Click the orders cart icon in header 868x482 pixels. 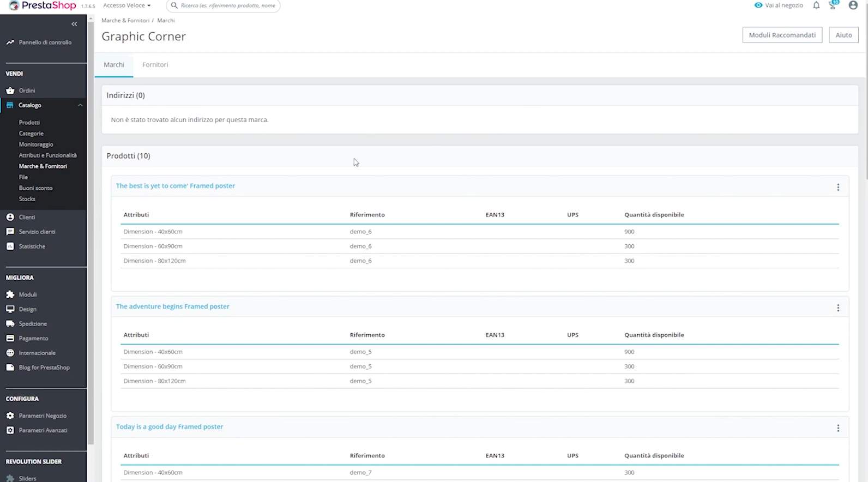[833, 5]
